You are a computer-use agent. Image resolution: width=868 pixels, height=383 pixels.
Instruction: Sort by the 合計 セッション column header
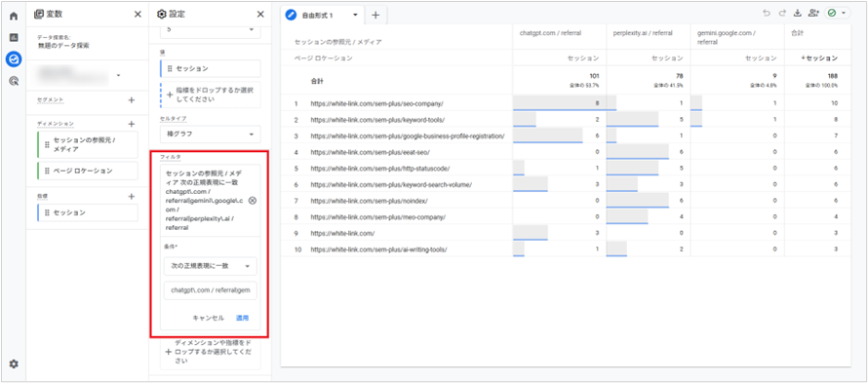click(x=818, y=58)
